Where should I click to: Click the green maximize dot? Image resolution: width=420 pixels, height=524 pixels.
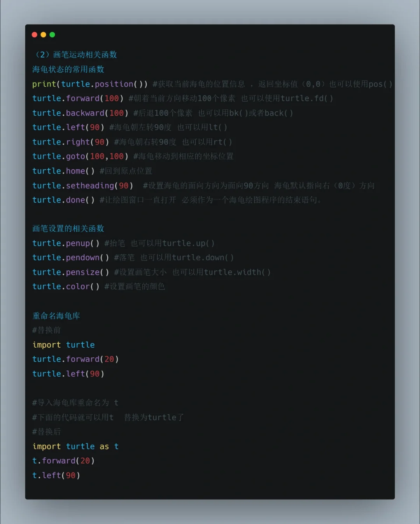click(52, 35)
